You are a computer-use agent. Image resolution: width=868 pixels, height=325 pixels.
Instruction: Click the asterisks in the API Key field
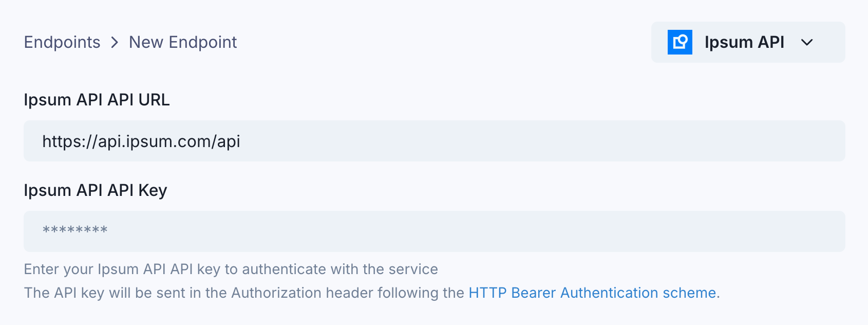click(x=75, y=230)
